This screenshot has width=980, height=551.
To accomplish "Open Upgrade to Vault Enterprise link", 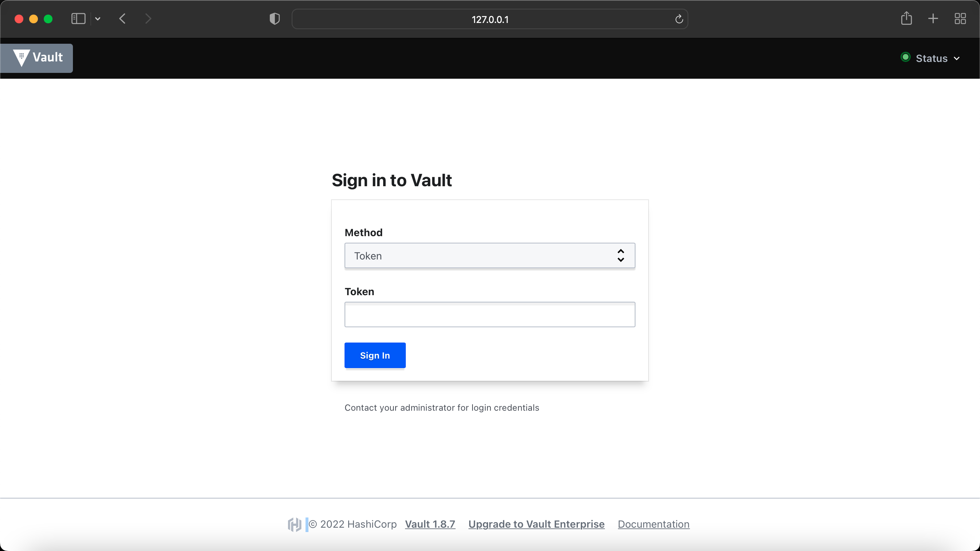I will (536, 524).
